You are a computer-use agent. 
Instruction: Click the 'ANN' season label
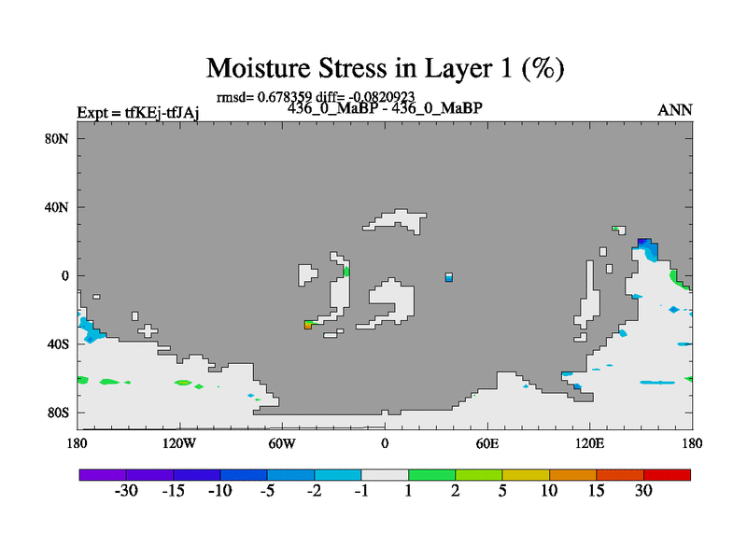[x=674, y=110]
